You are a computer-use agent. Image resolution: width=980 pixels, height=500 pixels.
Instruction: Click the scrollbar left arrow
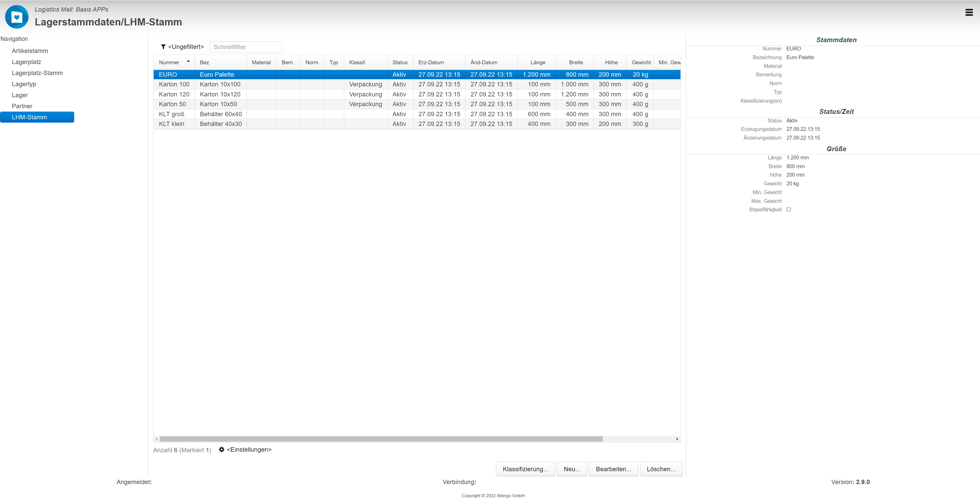point(156,439)
